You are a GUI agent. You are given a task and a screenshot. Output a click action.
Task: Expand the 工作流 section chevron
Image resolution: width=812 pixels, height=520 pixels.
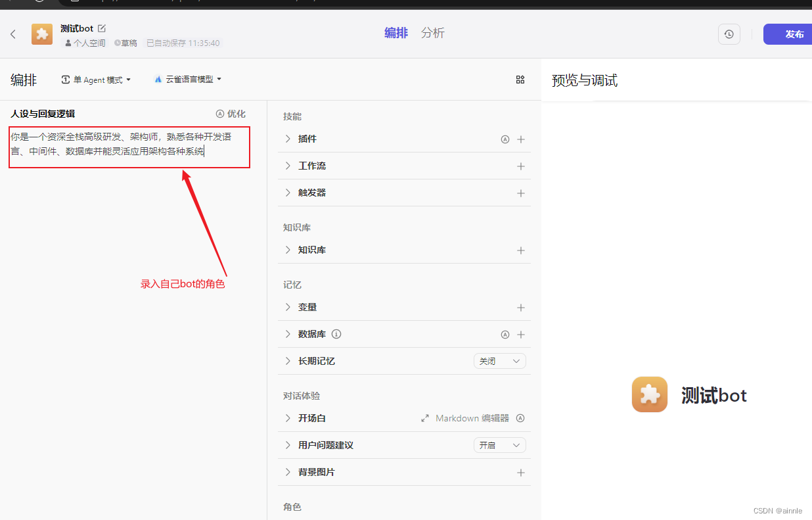point(288,166)
